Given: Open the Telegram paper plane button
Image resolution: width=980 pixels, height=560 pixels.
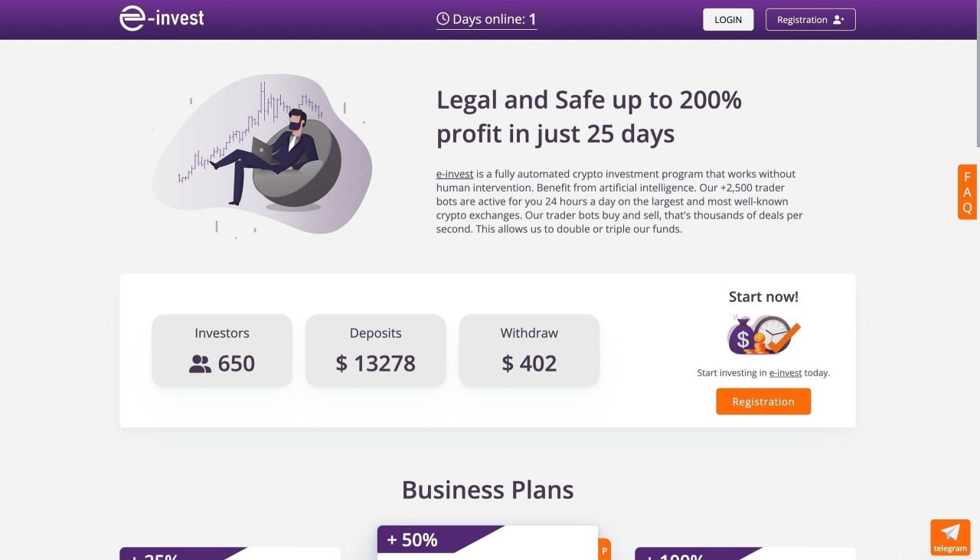Looking at the screenshot, I should pos(950,536).
